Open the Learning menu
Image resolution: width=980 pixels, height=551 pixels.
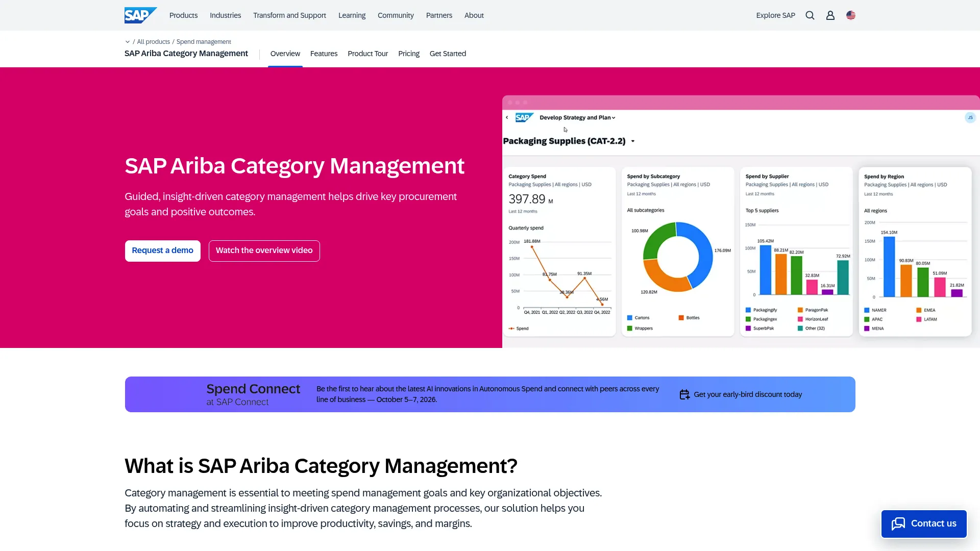[x=352, y=15]
